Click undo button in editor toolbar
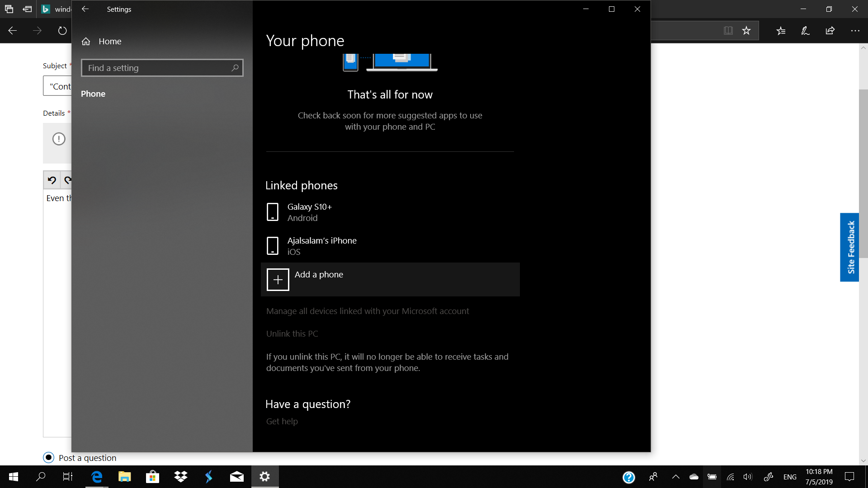 (x=52, y=180)
